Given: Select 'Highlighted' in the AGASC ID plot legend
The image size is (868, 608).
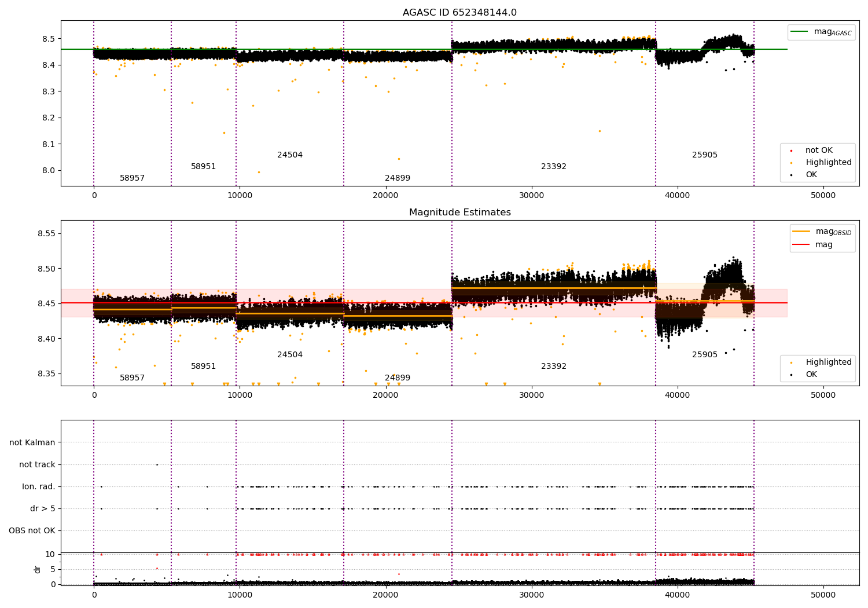Looking at the screenshot, I should tap(828, 163).
